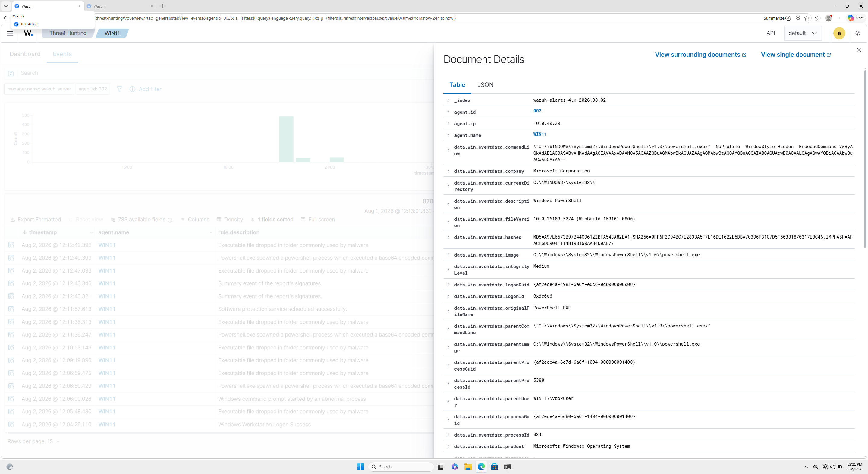Open the Columns selector
This screenshot has width=868, height=474.
(x=195, y=220)
